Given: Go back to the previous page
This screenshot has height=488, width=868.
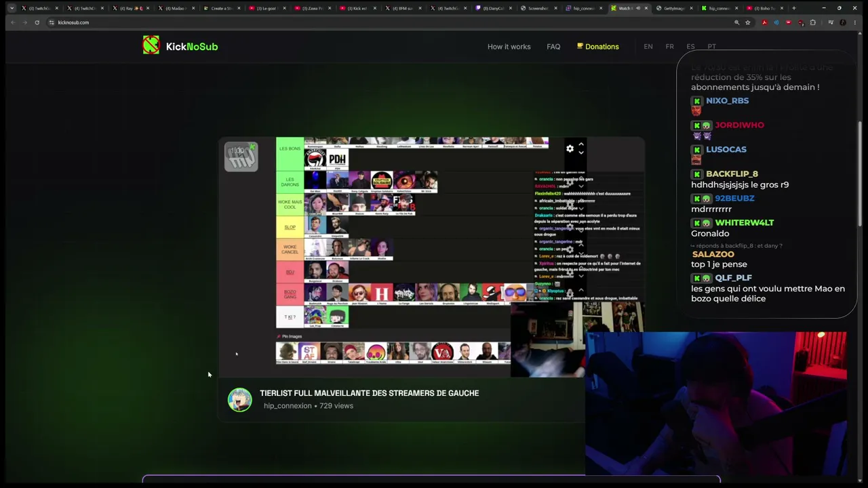Looking at the screenshot, I should [13, 22].
